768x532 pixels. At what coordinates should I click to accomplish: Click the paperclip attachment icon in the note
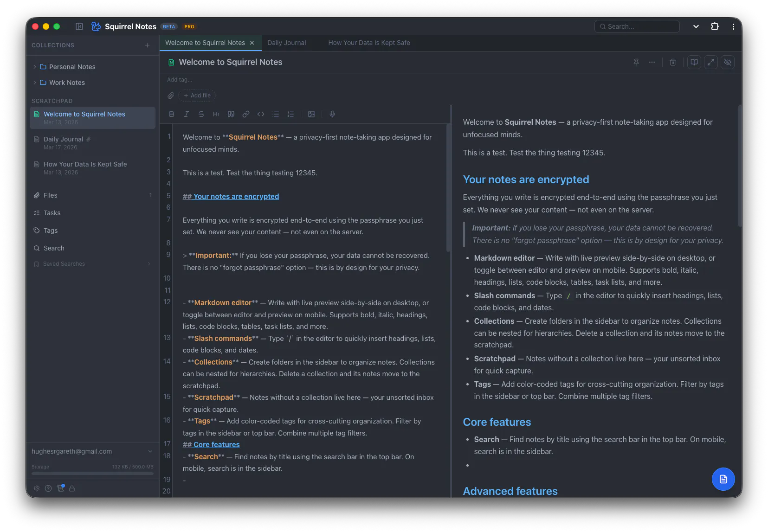click(x=171, y=96)
